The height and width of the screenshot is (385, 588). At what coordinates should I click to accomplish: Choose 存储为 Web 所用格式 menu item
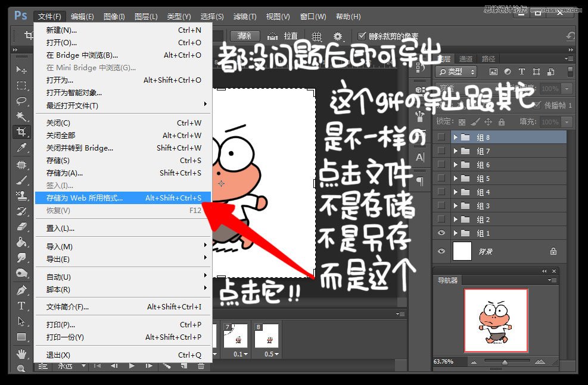[123, 198]
